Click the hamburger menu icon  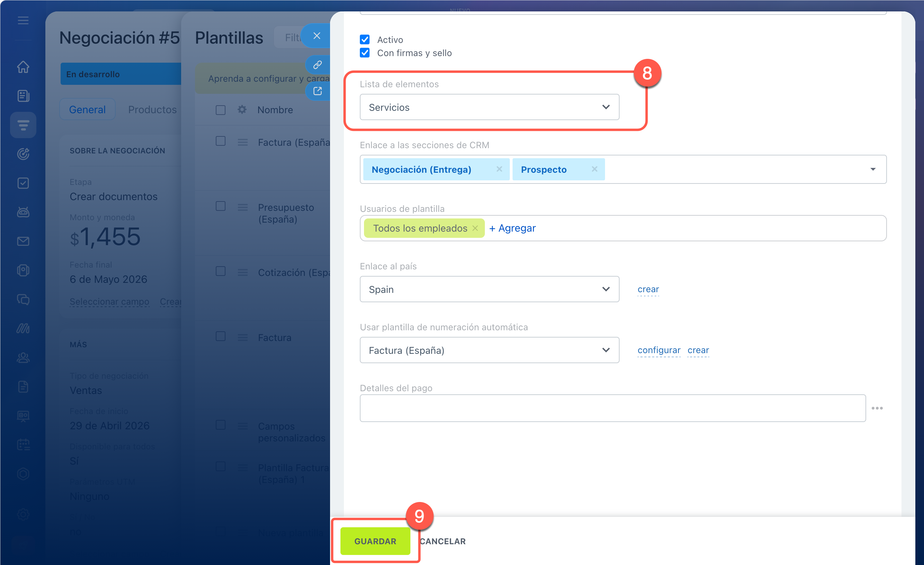point(23,20)
